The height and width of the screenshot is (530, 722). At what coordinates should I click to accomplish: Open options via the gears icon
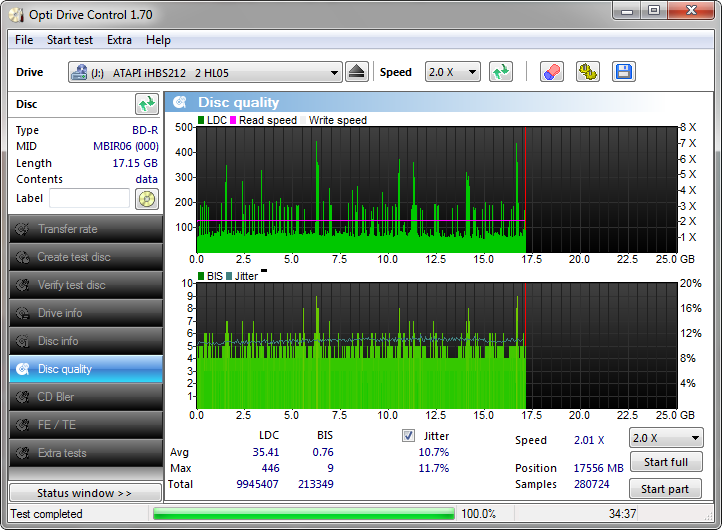coord(588,72)
